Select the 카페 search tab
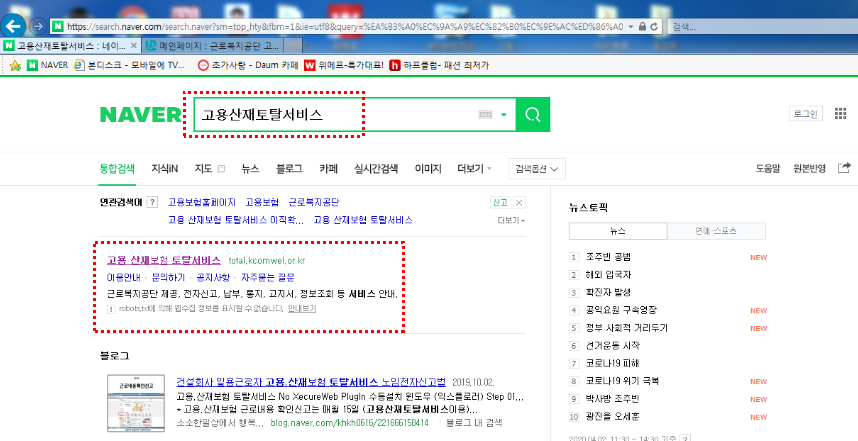Viewport: 858px width, 441px height. pyautogui.click(x=328, y=169)
